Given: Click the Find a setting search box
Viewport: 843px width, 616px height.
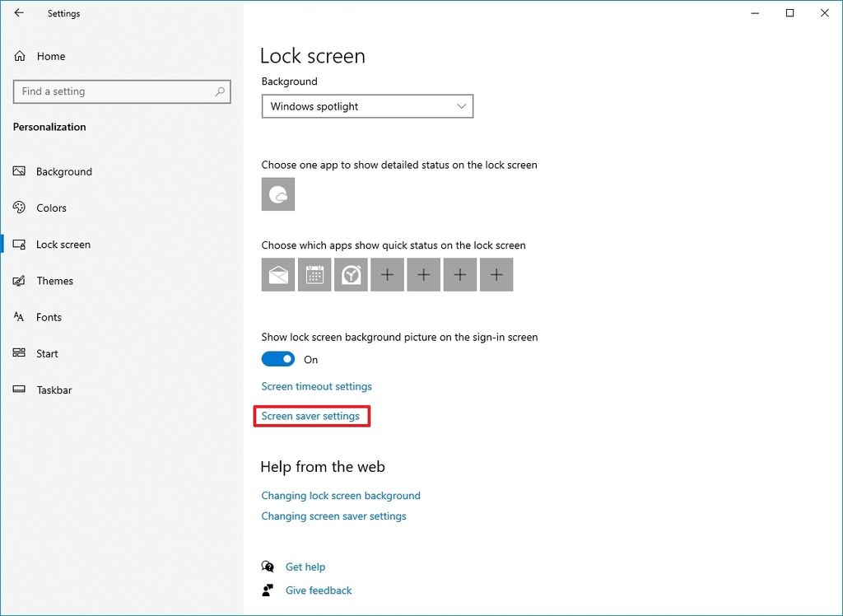Looking at the screenshot, I should click(x=122, y=91).
